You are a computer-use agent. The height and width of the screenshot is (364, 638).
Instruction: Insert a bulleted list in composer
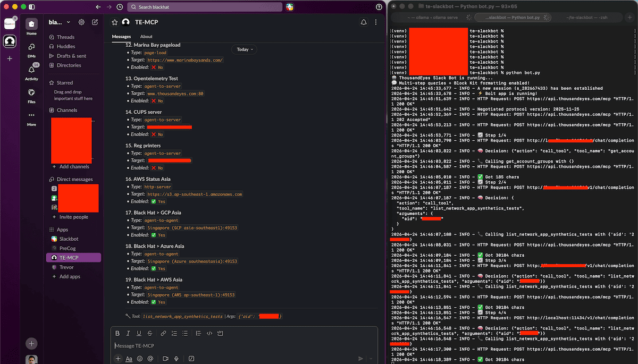click(x=184, y=333)
